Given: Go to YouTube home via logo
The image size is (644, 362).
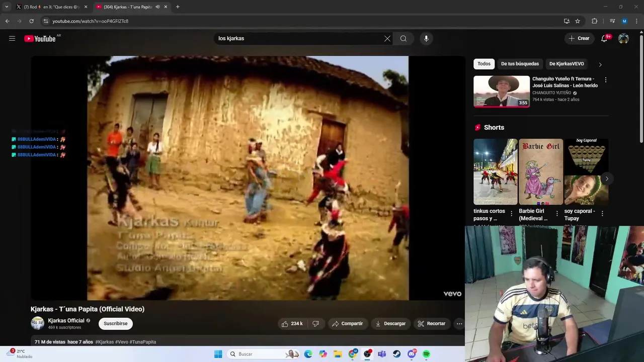Looking at the screenshot, I should (40, 39).
